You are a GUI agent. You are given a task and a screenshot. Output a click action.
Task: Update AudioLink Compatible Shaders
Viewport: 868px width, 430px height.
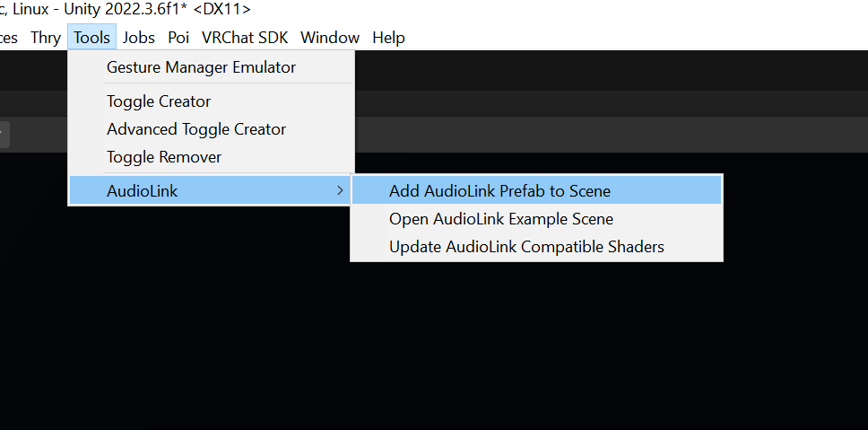[526, 247]
